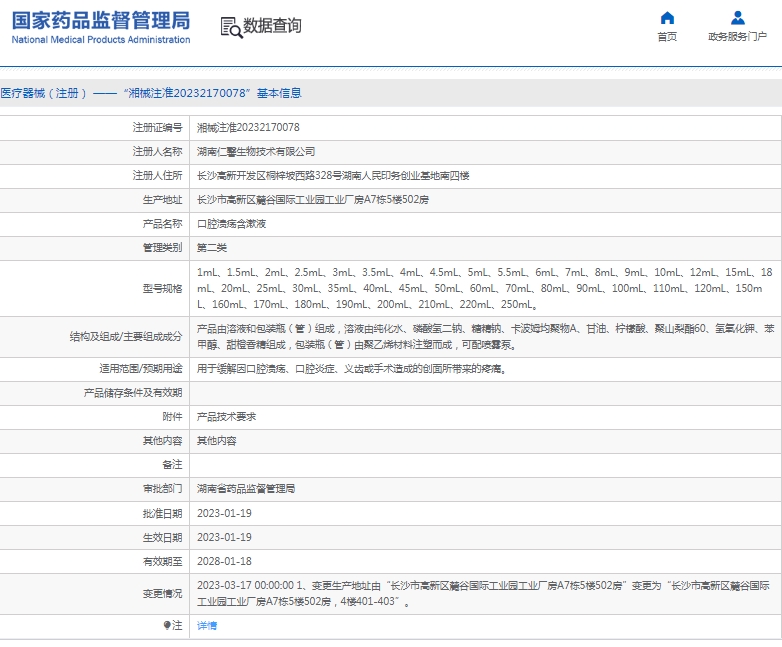This screenshot has width=782, height=647.
Task: Click the 产品技术要求 attachment entry
Action: pos(226,416)
